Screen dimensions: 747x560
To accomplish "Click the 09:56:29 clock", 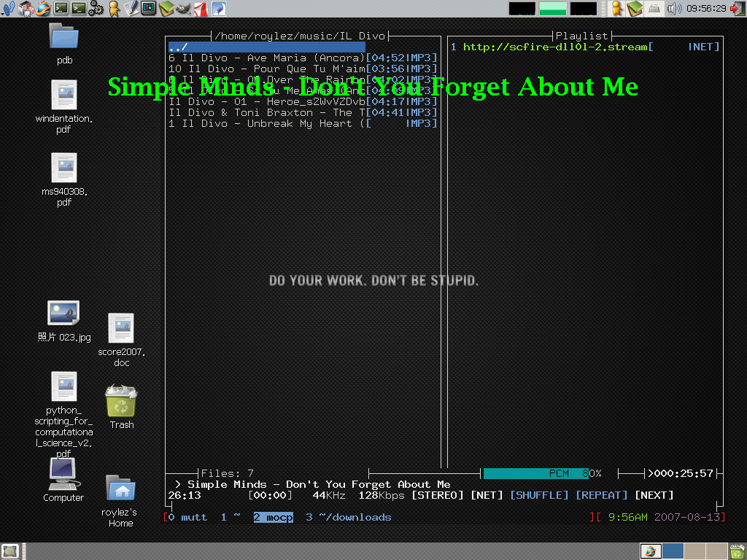I will (706, 9).
